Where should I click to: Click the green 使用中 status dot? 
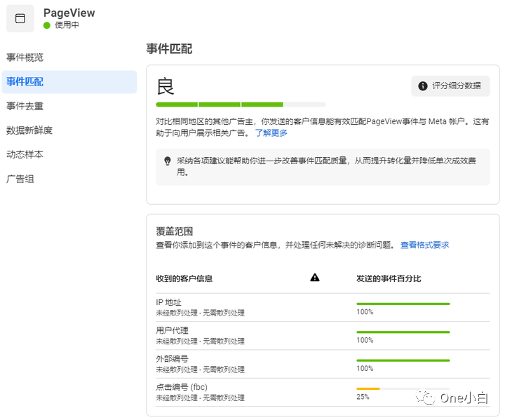pos(47,25)
